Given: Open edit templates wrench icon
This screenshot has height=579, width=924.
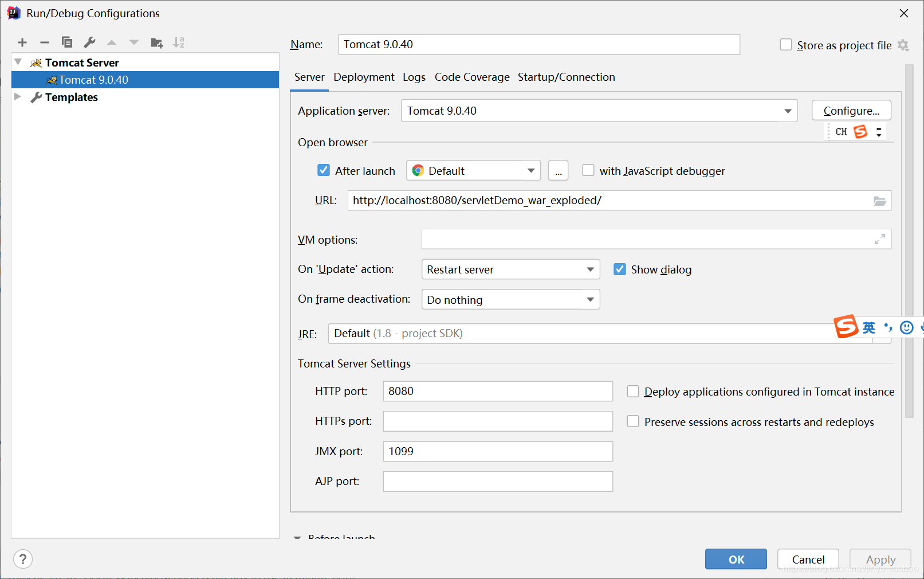Looking at the screenshot, I should pos(89,42).
